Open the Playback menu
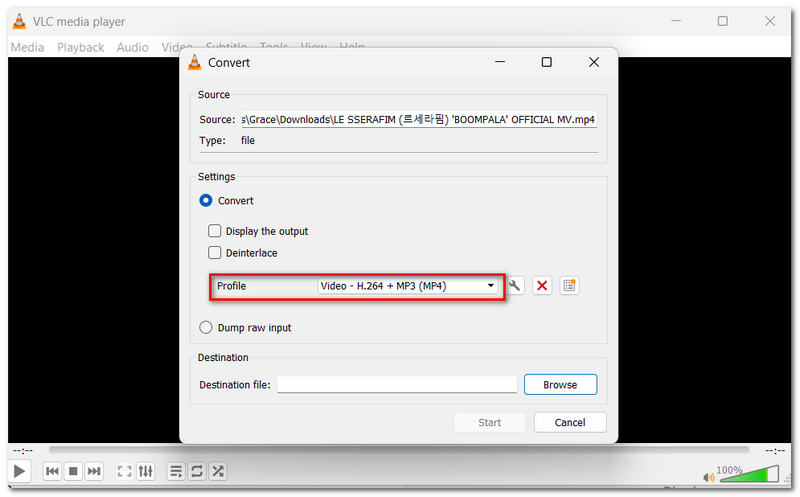 pyautogui.click(x=81, y=47)
